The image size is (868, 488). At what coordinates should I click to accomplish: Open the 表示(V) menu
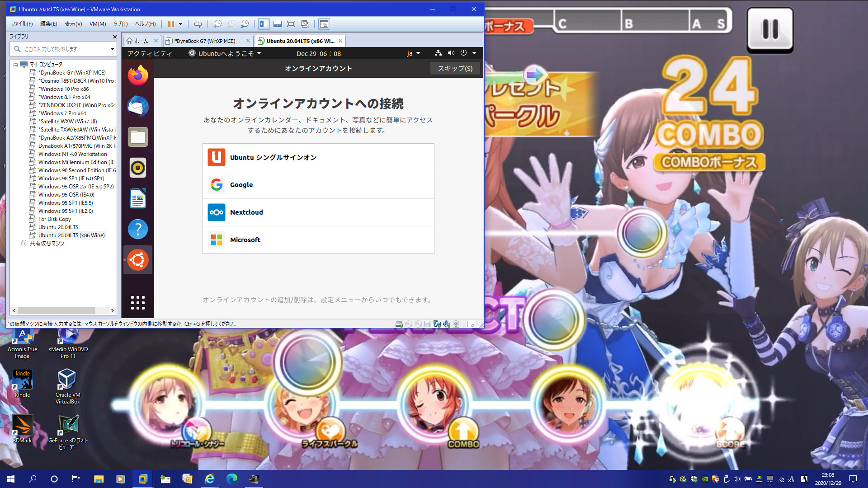click(x=73, y=24)
